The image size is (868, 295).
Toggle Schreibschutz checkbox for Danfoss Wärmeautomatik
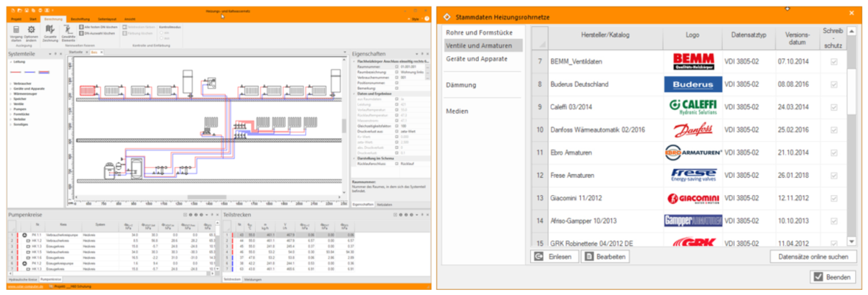coord(834,130)
